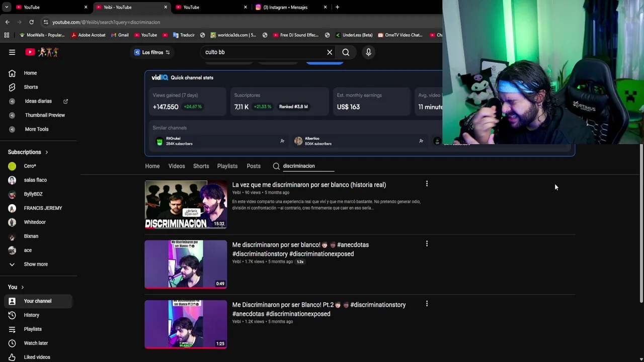Image resolution: width=644 pixels, height=362 pixels.
Task: Click the Views gained (7 days) stat card
Action: tap(188, 102)
